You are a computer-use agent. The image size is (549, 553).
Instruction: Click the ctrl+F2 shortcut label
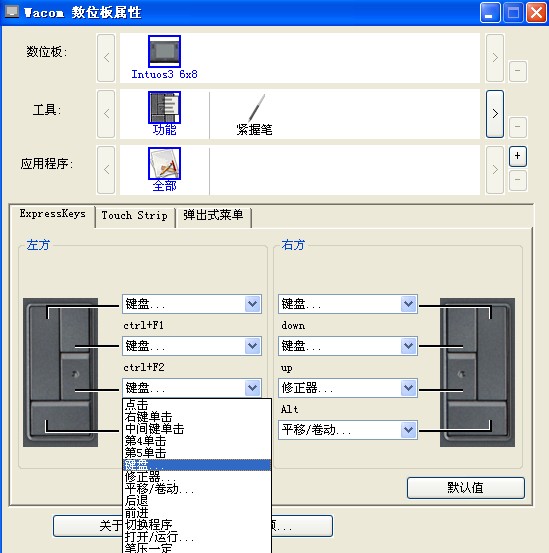coord(144,367)
